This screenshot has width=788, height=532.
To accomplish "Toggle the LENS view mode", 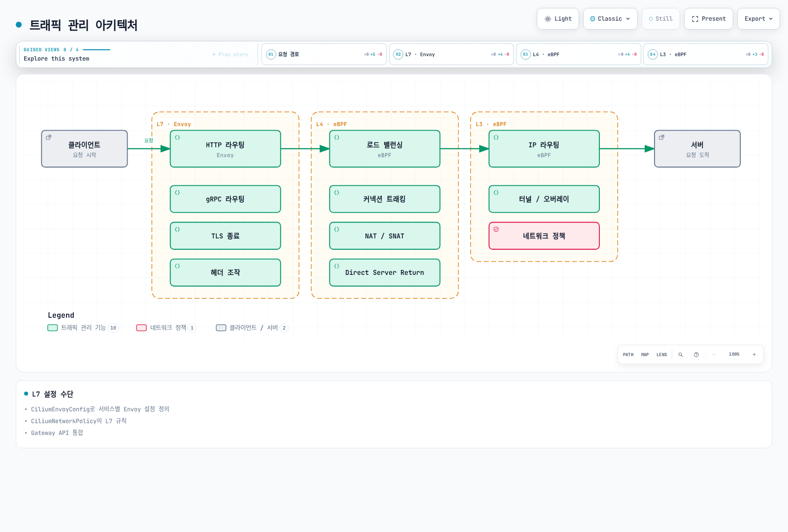I will 661,355.
